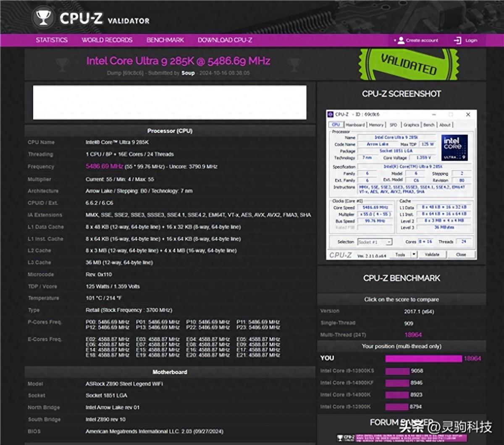Click the North Bridge Intel Arrow Lake rev 01
This screenshot has height=445, width=504.
point(113,407)
